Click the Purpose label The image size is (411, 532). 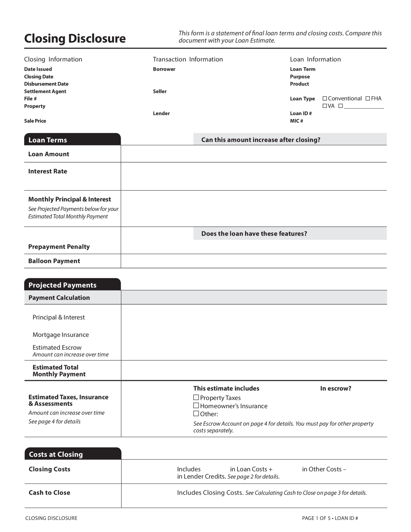pos(300,77)
